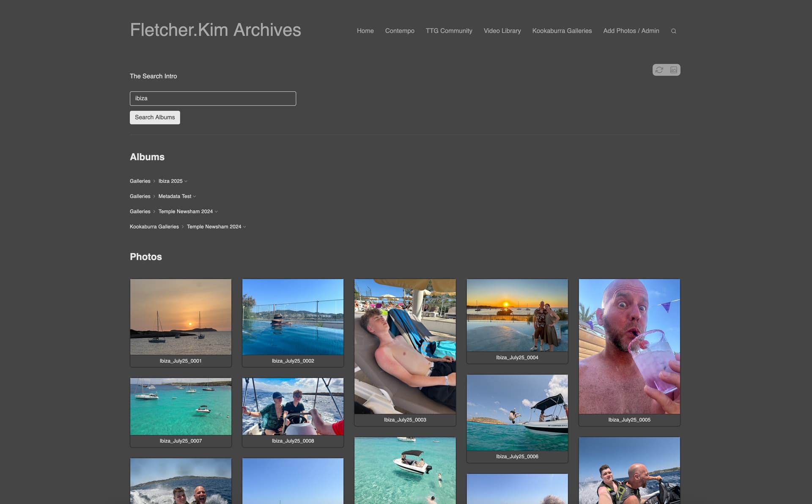Viewport: 812px width, 504px height.
Task: Open the Video Library menu item
Action: [502, 31]
